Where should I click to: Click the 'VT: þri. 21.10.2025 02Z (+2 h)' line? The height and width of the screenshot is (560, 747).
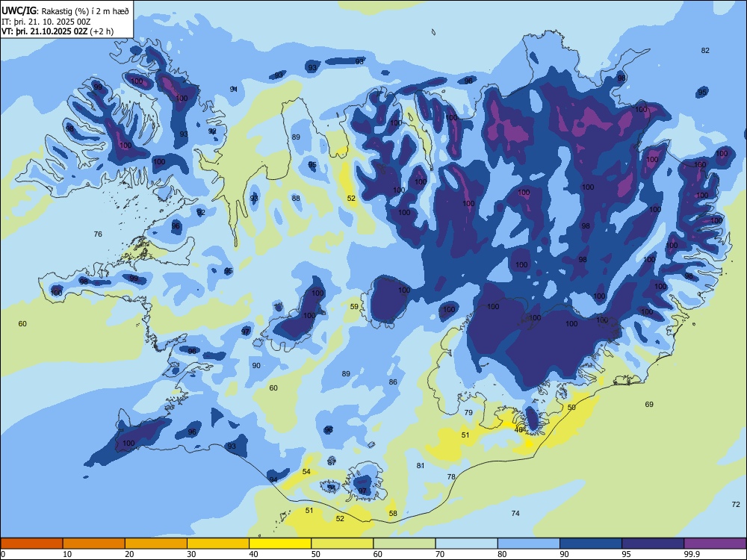point(58,31)
